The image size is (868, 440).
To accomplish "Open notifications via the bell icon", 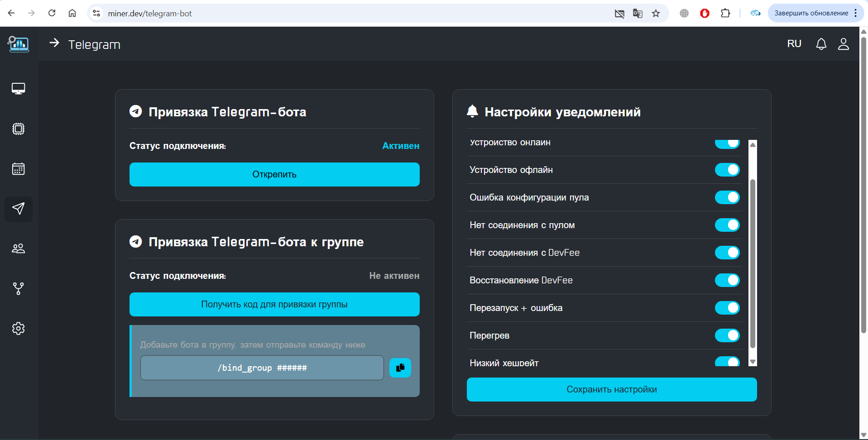I will click(x=821, y=44).
